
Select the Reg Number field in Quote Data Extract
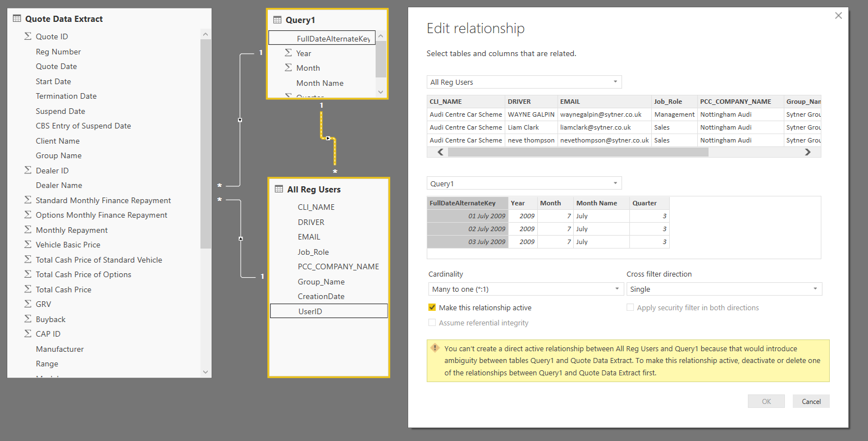58,52
